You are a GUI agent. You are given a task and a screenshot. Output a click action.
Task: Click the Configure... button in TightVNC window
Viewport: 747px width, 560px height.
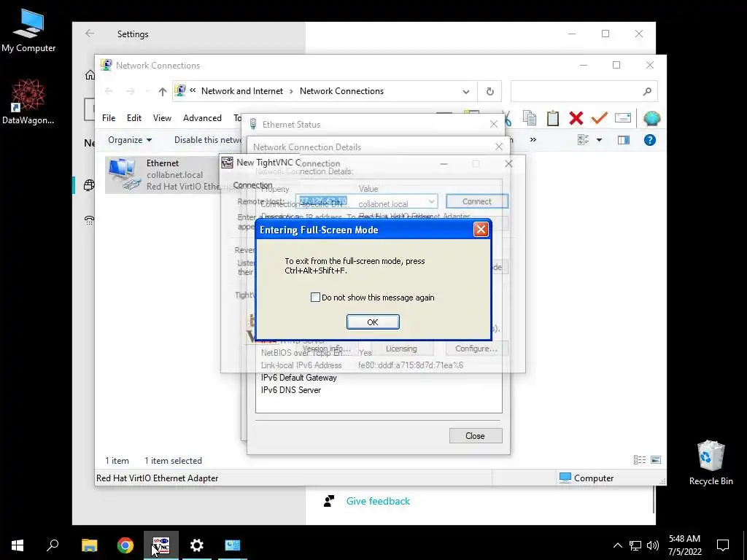pos(476,349)
